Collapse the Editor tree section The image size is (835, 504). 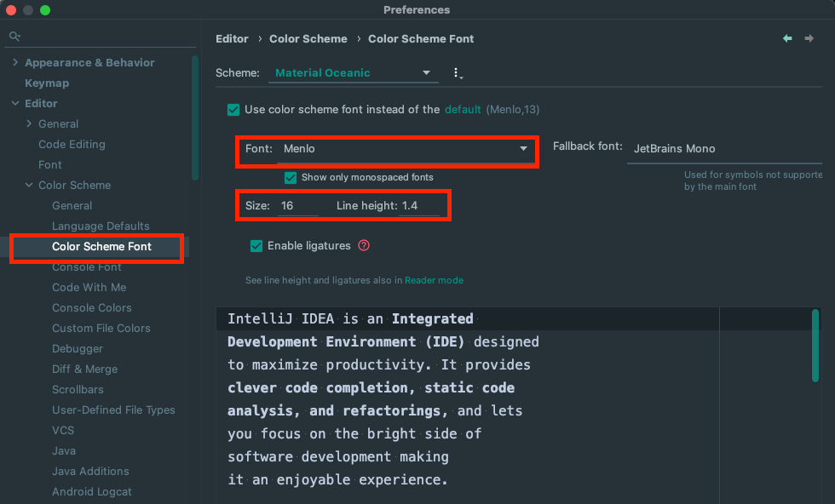[x=15, y=104]
